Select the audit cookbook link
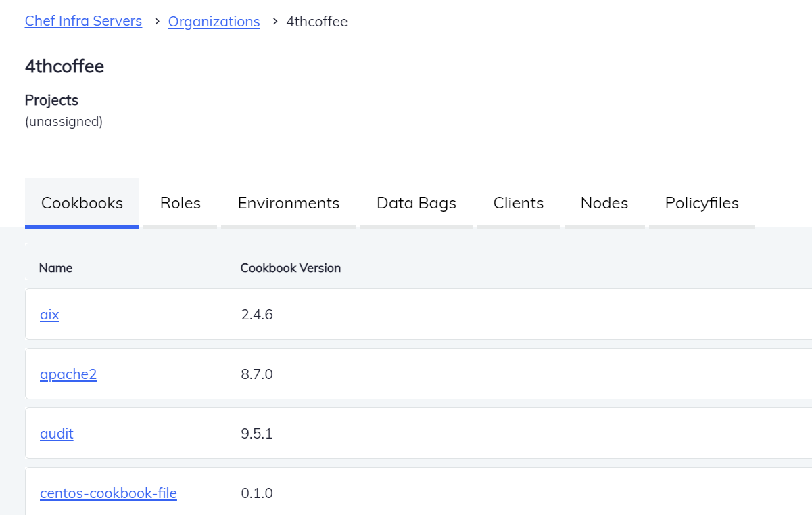812x515 pixels. pos(57,434)
